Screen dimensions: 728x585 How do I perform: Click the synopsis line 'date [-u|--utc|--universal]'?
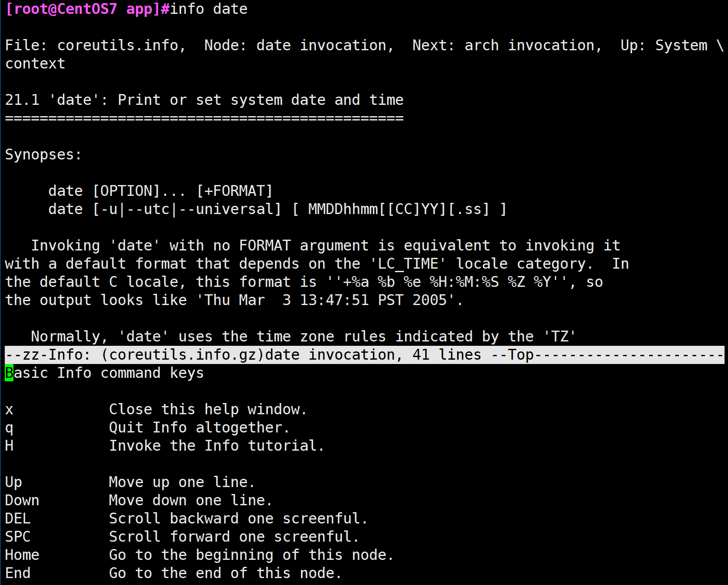click(x=165, y=209)
